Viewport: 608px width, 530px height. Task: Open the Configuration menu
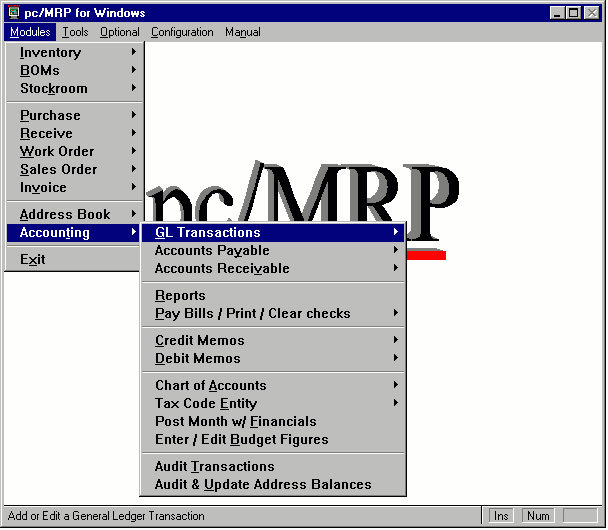point(182,32)
